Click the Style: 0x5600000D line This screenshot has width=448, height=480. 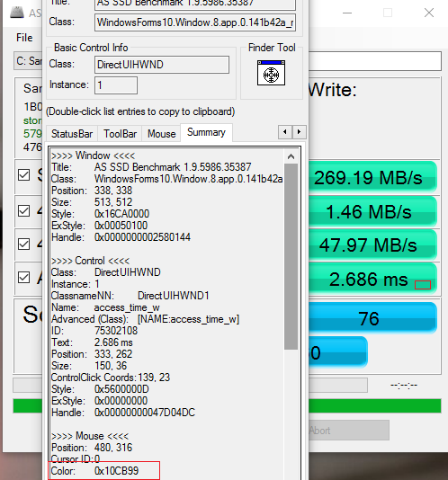pos(100,389)
